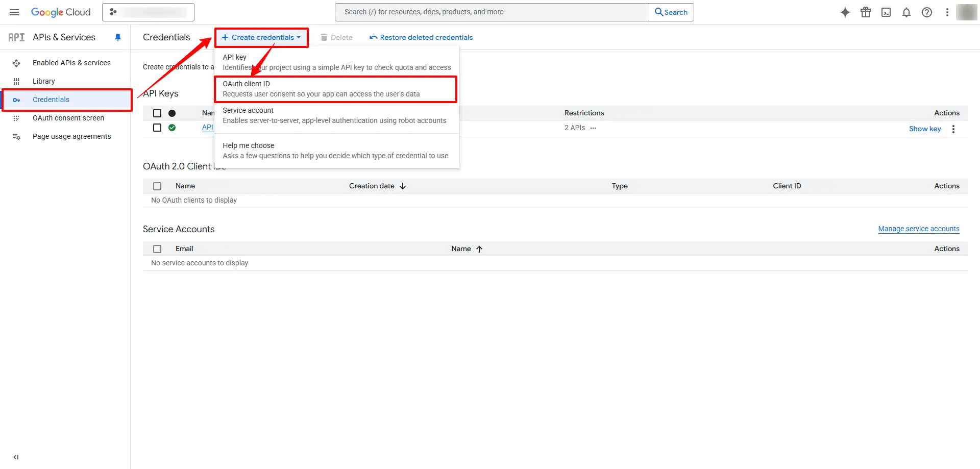Toggle the OAuth clients select-all checkbox
980x469 pixels.
click(157, 186)
